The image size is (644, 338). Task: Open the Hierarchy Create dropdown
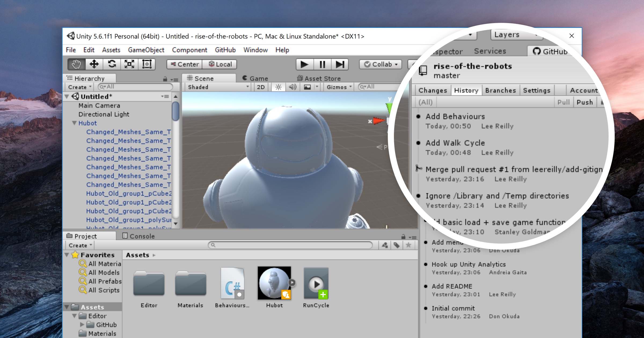coord(80,87)
